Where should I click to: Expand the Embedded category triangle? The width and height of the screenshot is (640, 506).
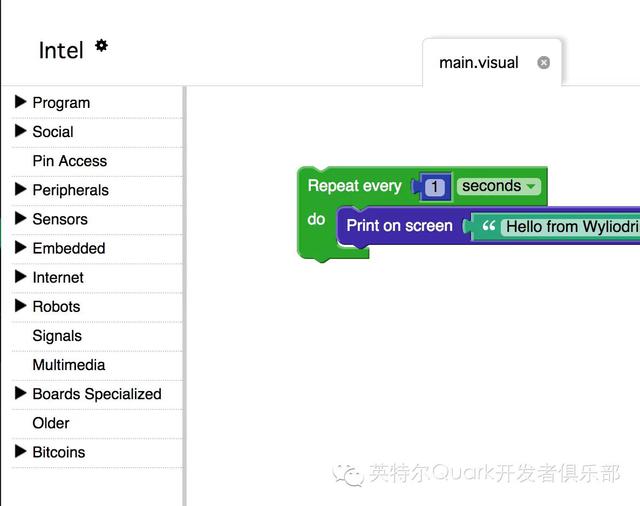(x=20, y=247)
